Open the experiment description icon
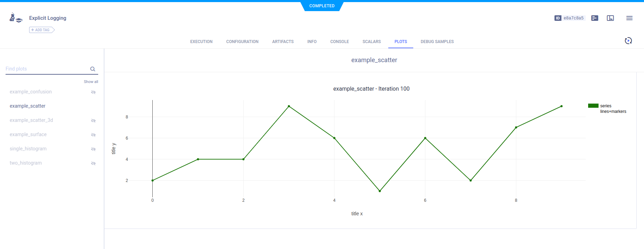This screenshot has width=644, height=249. tap(595, 18)
